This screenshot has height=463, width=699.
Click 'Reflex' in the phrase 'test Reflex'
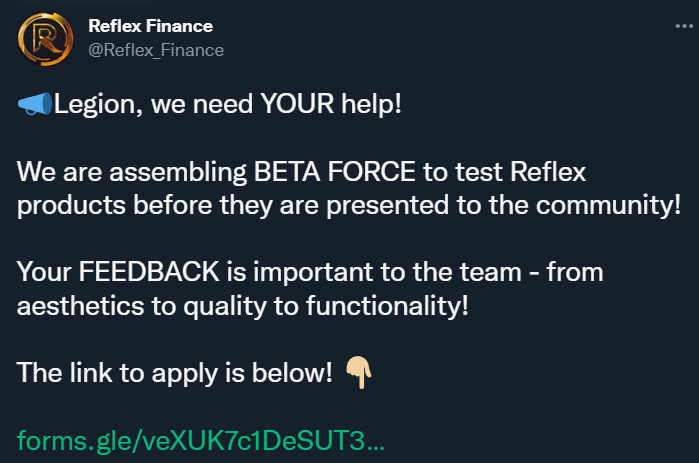[548, 172]
